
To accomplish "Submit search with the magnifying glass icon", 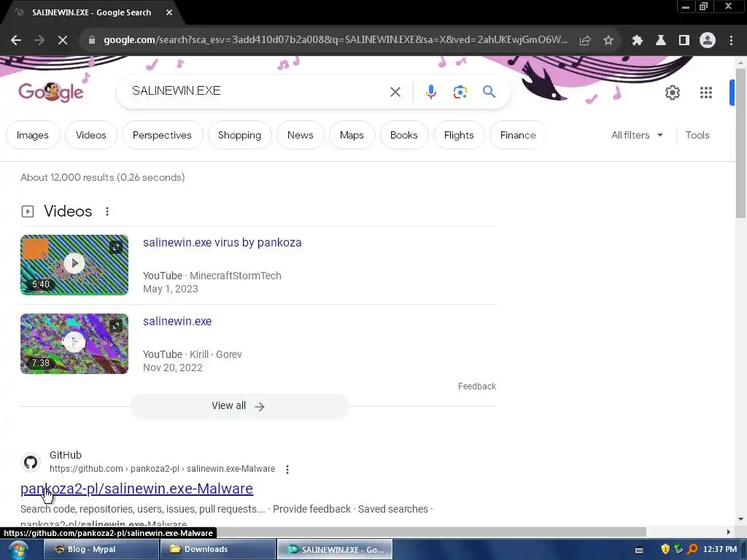I will (x=489, y=91).
